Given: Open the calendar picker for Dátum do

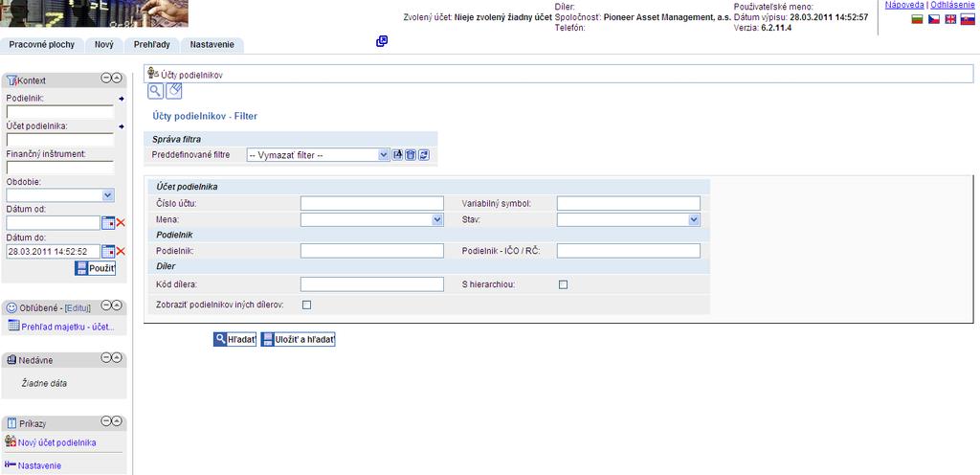Looking at the screenshot, I should pyautogui.click(x=108, y=251).
